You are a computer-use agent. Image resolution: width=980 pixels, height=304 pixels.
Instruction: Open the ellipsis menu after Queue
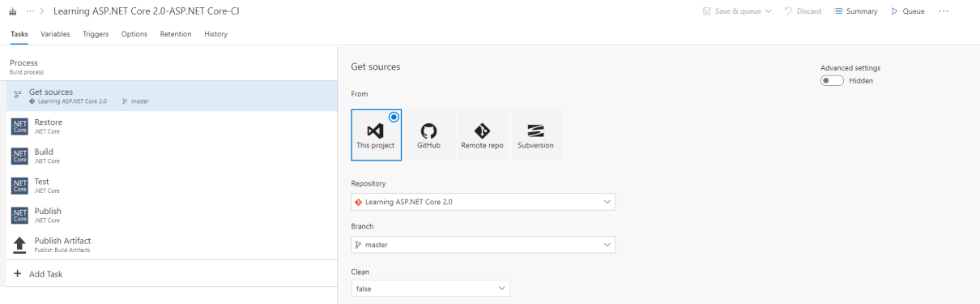(x=944, y=11)
